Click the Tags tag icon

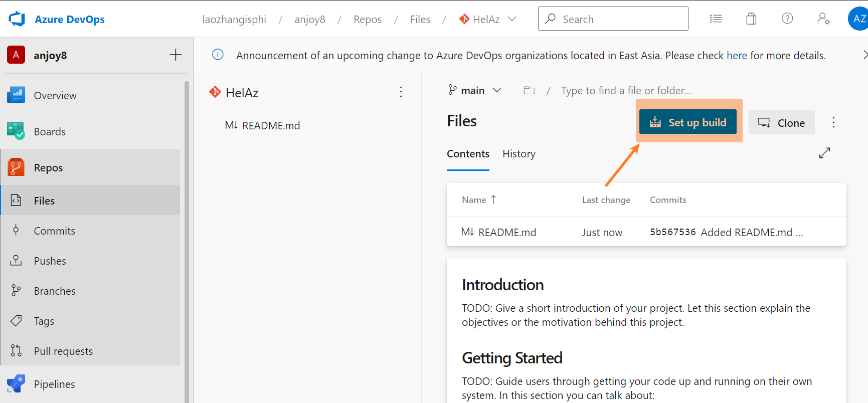pyautogui.click(x=16, y=320)
